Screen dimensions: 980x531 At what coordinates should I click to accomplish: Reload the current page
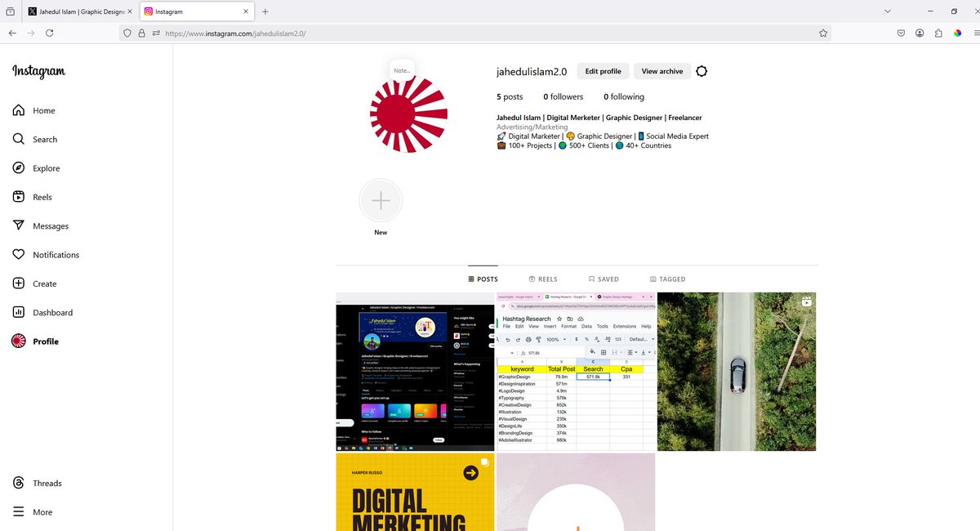[x=50, y=33]
